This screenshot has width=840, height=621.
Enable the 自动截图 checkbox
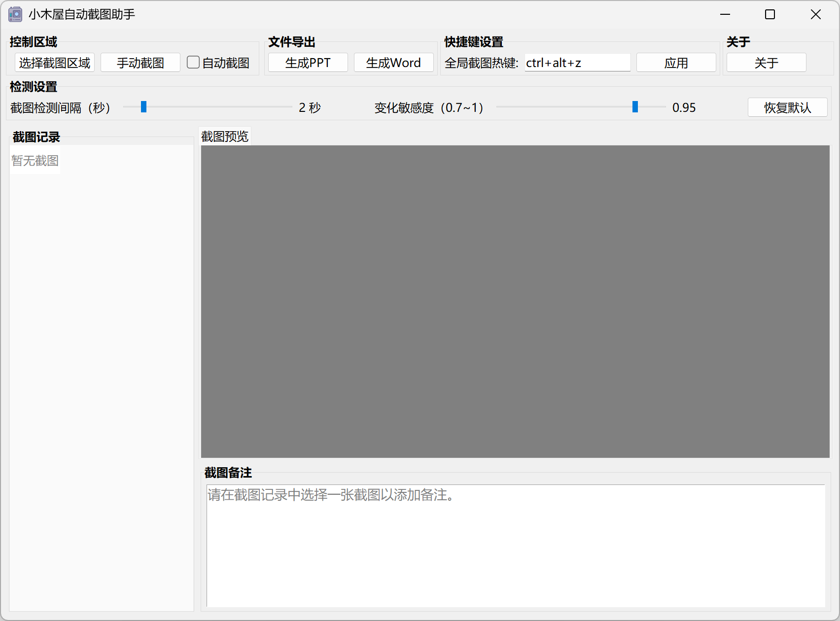pos(193,62)
